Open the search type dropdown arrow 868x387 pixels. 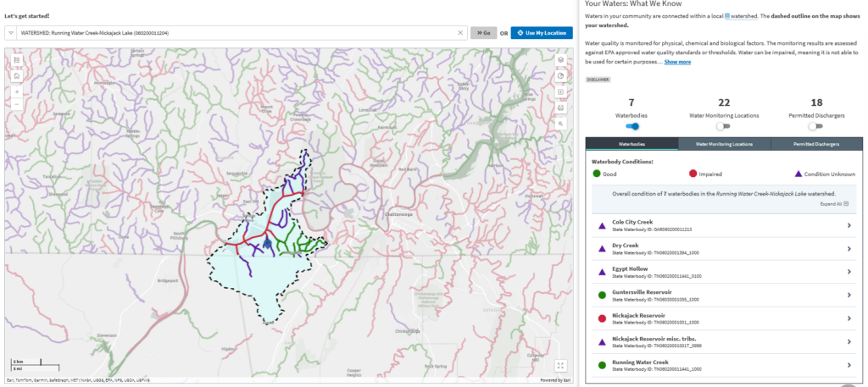coord(11,33)
